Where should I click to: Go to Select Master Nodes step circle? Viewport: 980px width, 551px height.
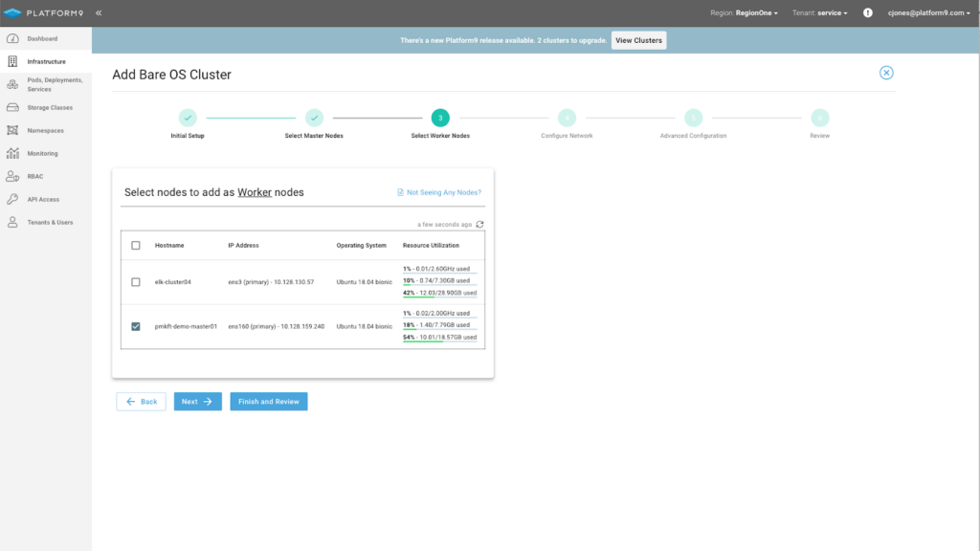pos(314,118)
